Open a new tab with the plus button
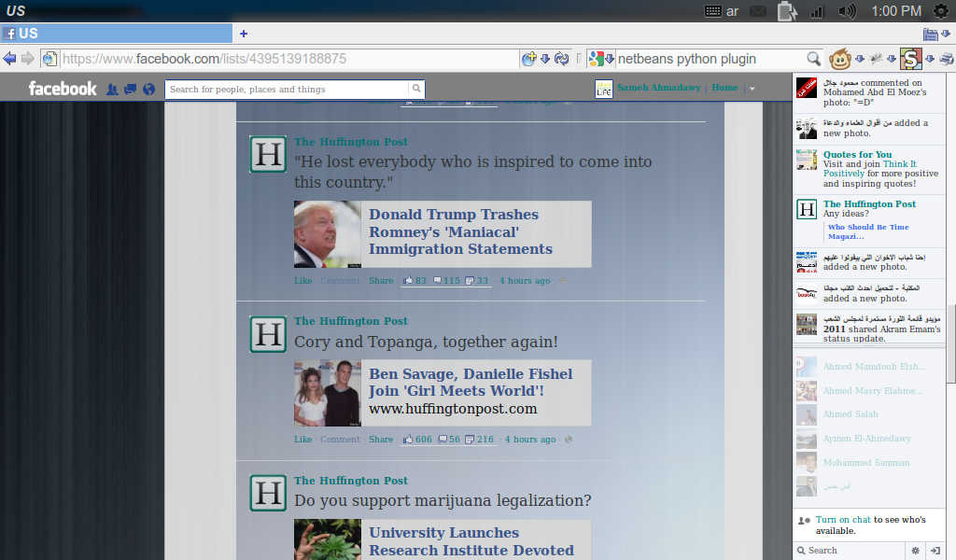This screenshot has height=560, width=956. (244, 34)
